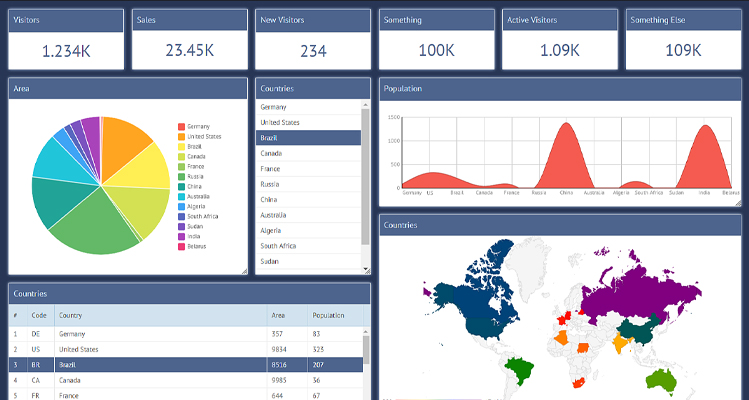The width and height of the screenshot is (749, 400).
Task: Click the Countries list scrollbar thumb
Action: (x=365, y=177)
